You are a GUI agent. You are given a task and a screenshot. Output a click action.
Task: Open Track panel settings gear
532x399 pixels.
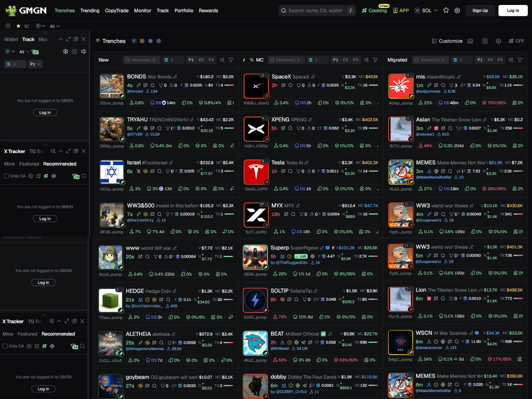click(66, 52)
